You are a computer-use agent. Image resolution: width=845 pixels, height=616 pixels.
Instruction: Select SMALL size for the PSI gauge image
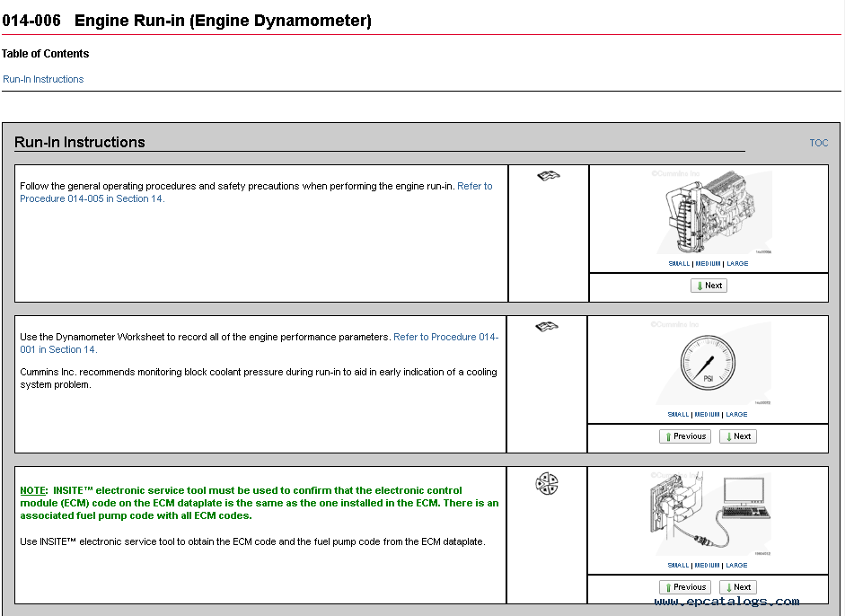678,415
